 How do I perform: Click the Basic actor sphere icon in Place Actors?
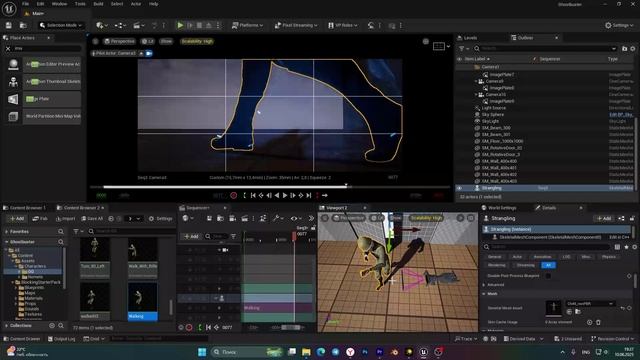tap(13, 64)
